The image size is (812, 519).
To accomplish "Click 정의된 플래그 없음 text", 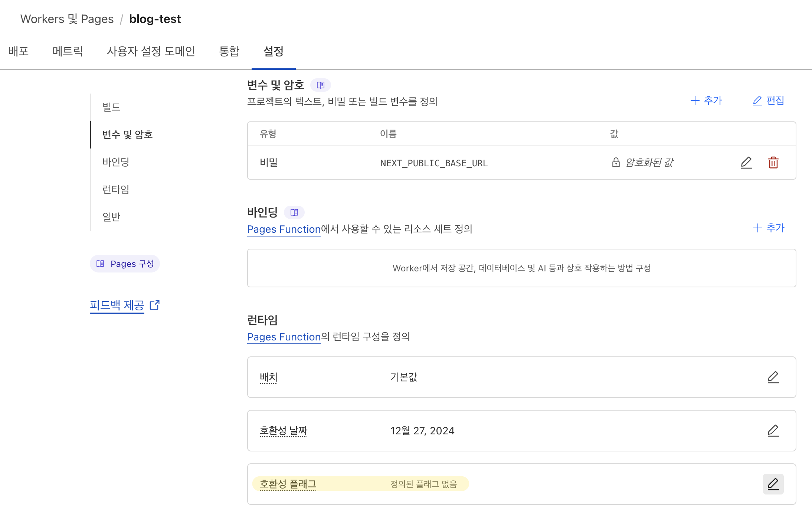I will (x=423, y=484).
